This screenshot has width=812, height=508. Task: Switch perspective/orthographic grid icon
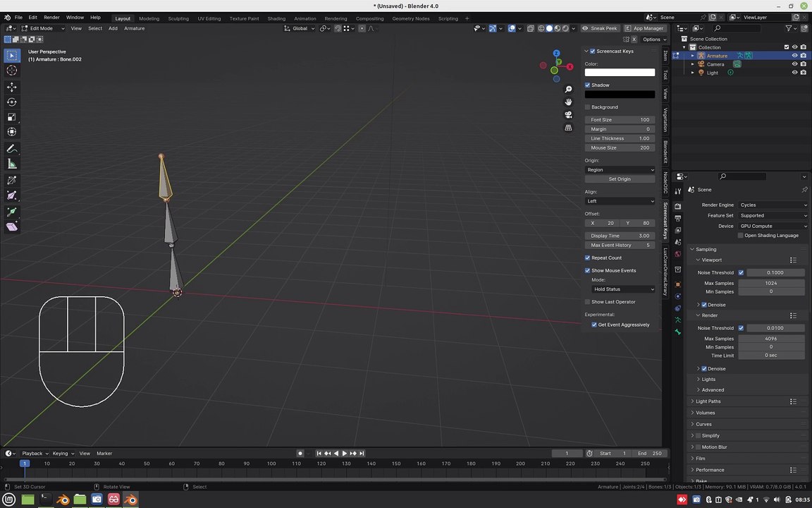point(569,128)
